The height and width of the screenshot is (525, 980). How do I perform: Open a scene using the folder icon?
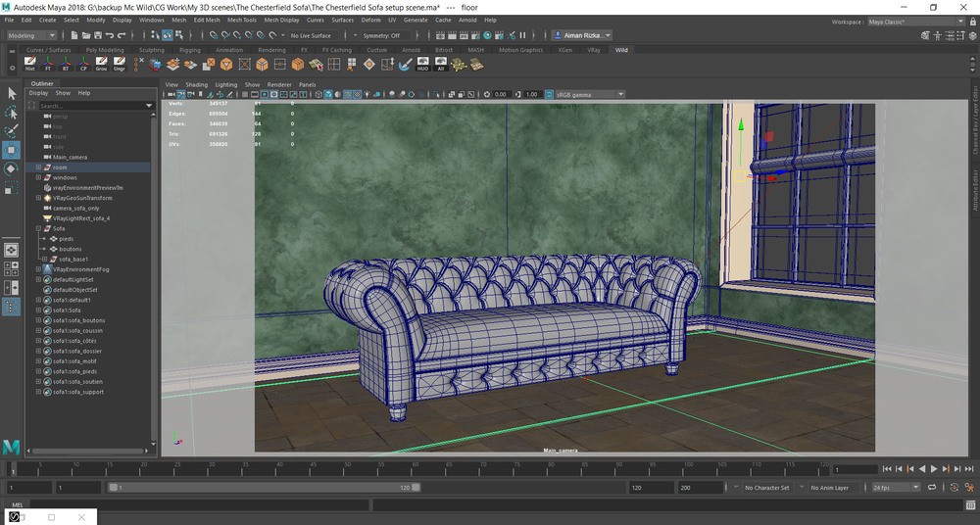[x=86, y=35]
